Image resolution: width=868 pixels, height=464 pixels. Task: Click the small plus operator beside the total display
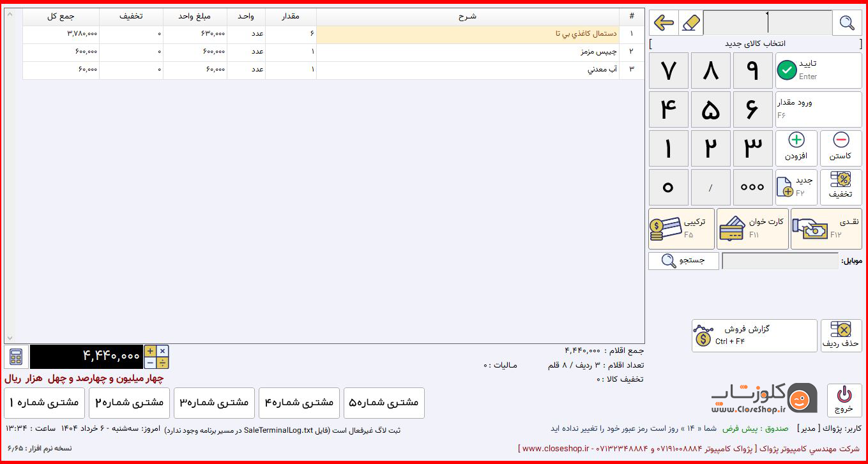point(150,351)
